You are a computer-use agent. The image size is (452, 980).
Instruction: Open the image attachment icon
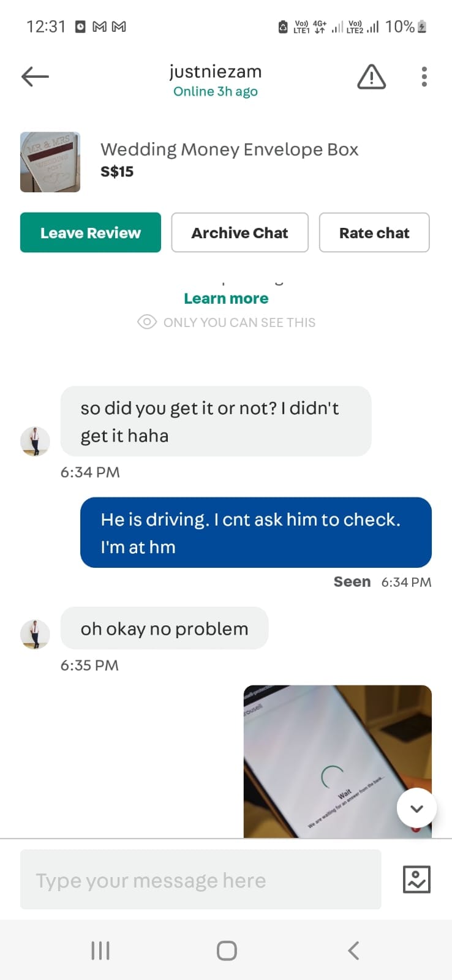click(x=416, y=880)
